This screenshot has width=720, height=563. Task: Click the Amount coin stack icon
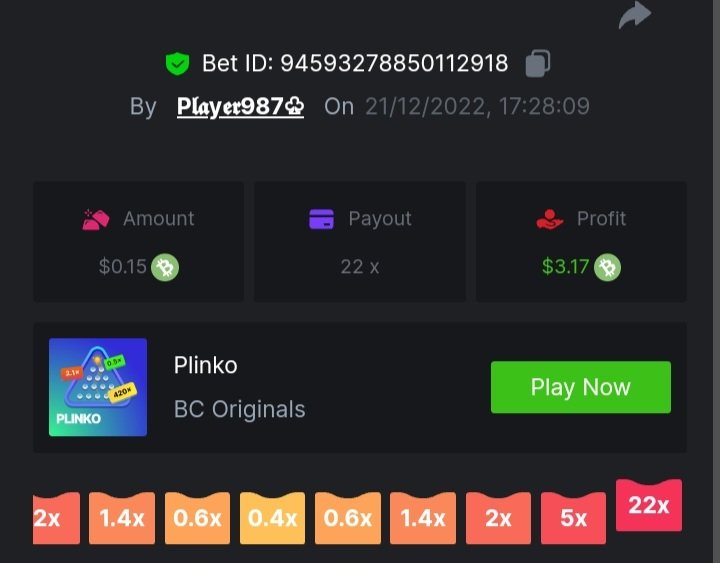96,219
